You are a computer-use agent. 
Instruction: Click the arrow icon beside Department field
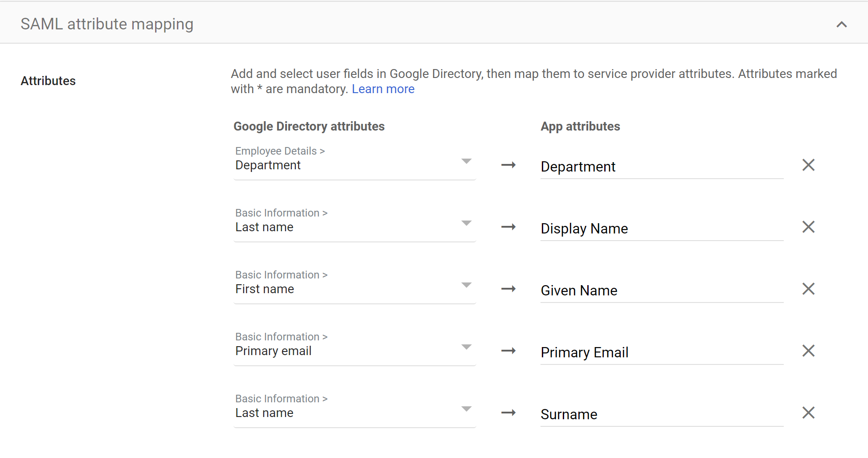point(508,165)
